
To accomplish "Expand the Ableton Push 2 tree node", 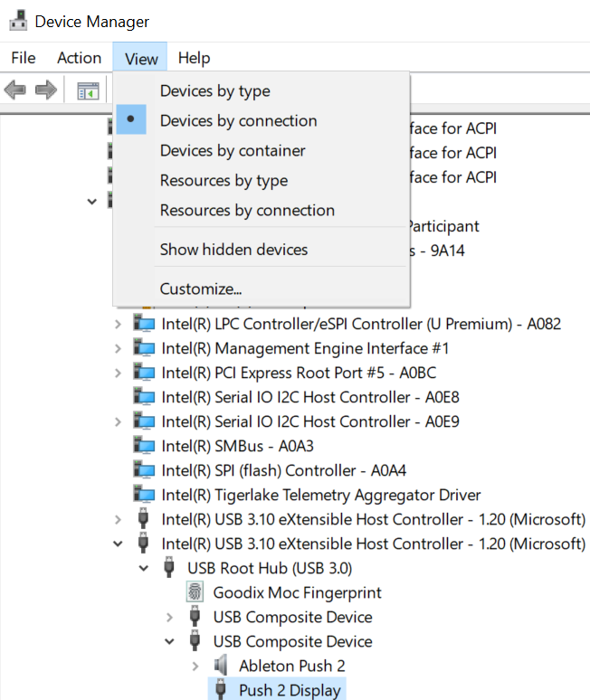I will 195,666.
